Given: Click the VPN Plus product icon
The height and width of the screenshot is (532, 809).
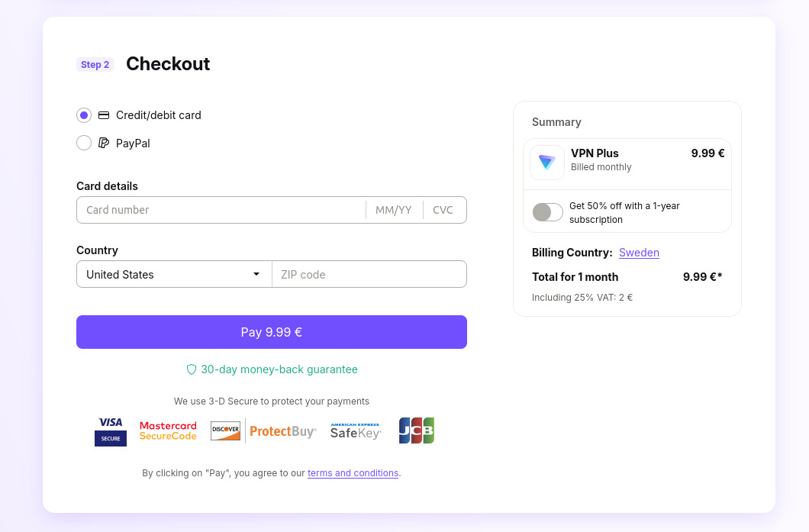Looking at the screenshot, I should 547,162.
